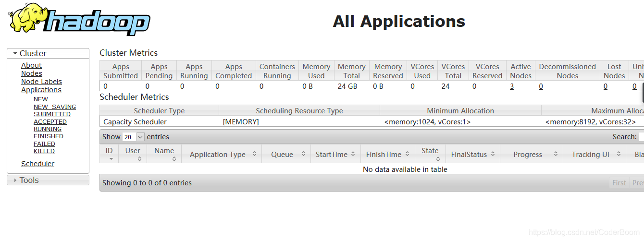The width and height of the screenshot is (644, 241).
Task: Collapse the Cluster section
Action: [48, 53]
